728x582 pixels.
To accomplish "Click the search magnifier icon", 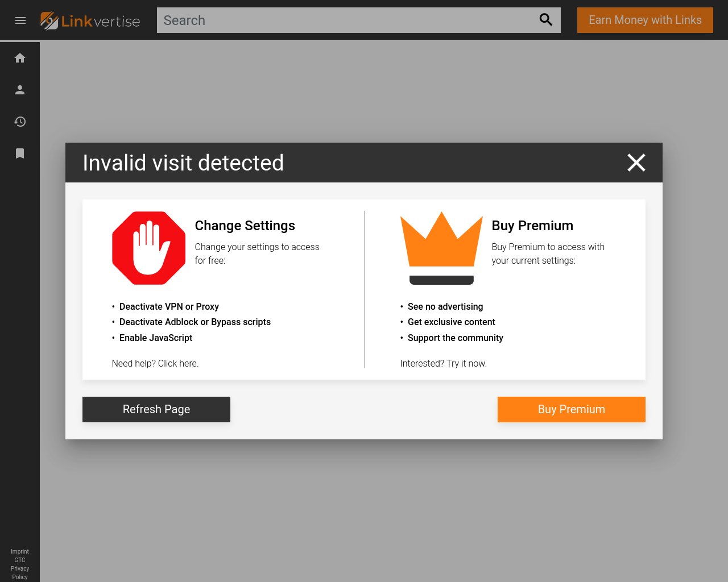I will point(545,20).
